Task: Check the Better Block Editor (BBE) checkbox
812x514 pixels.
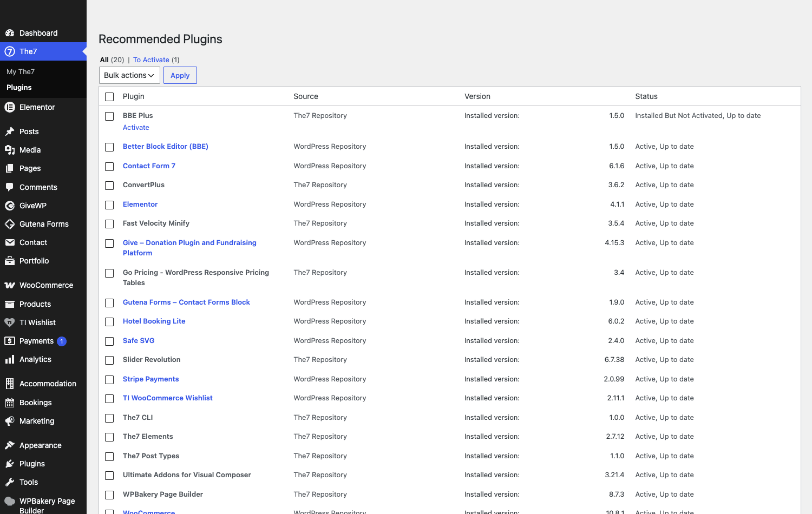Action: 109,147
